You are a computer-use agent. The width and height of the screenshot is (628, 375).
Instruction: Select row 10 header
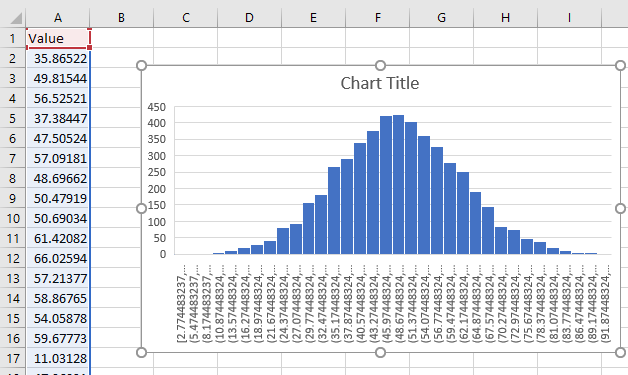[x=12, y=218]
